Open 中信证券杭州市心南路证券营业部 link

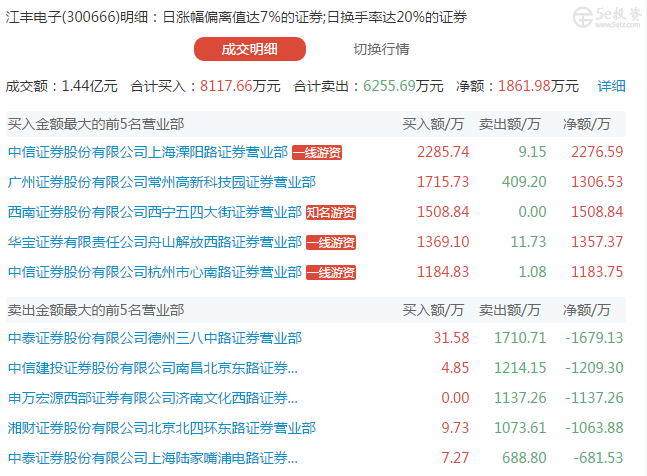pyautogui.click(x=155, y=272)
